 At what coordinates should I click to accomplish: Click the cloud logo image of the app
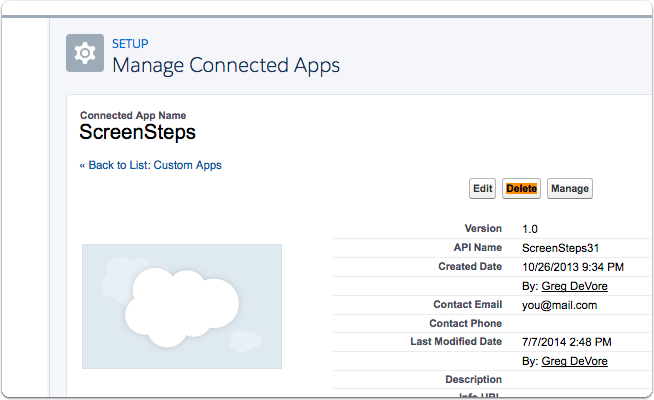182,307
